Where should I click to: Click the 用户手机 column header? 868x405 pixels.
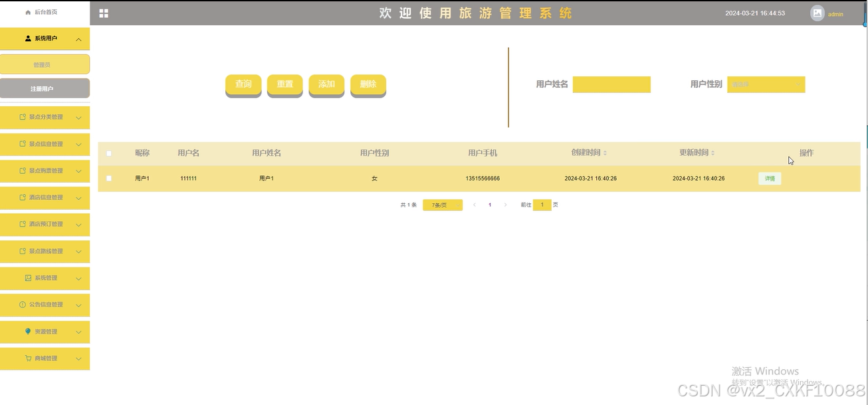tap(483, 153)
